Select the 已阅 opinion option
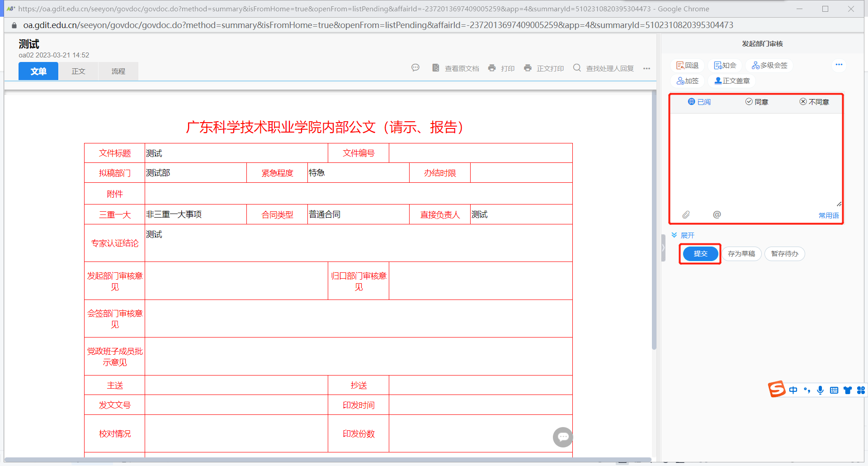This screenshot has width=868, height=466. [x=699, y=102]
